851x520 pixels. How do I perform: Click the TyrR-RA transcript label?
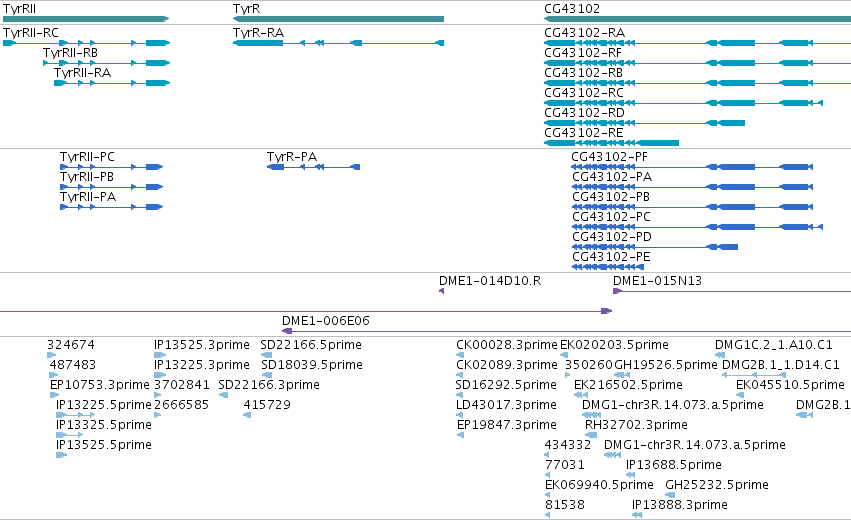[258, 33]
